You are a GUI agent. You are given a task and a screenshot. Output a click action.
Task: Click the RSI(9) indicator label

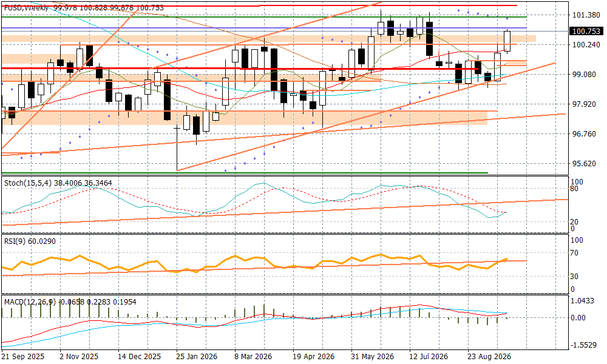15,241
